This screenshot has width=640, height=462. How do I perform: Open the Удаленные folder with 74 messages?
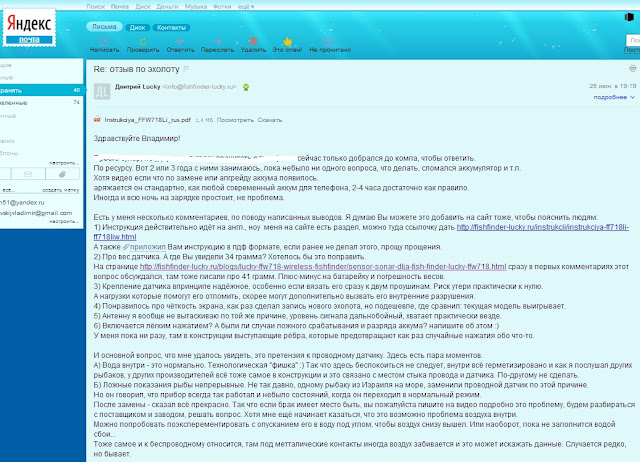tap(42, 103)
